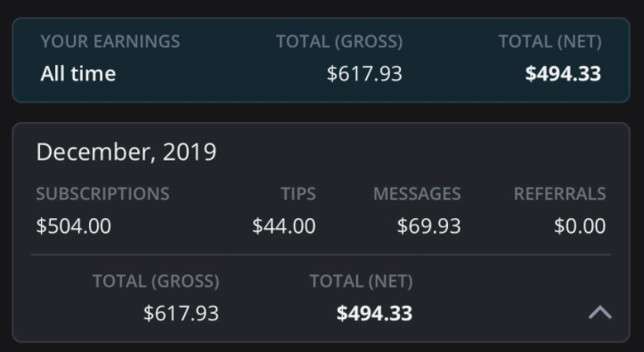Click the YOUR EARNINGS label
The height and width of the screenshot is (352, 644).
click(110, 42)
